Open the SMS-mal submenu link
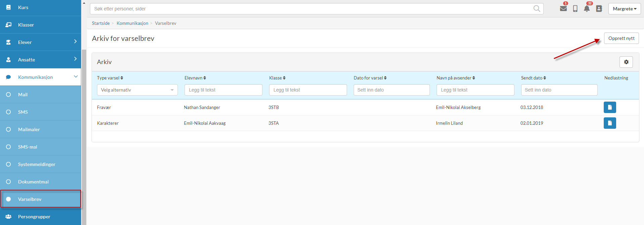The image size is (644, 225). point(40,147)
